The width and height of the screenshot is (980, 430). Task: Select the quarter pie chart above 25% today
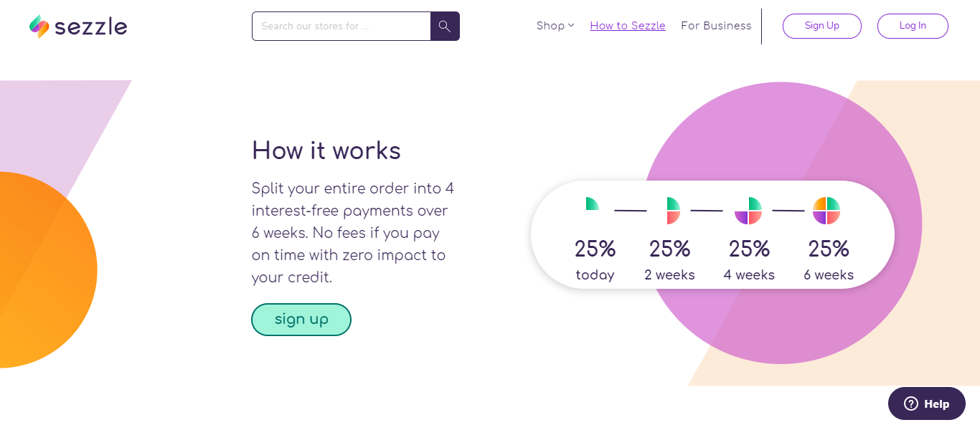[592, 204]
